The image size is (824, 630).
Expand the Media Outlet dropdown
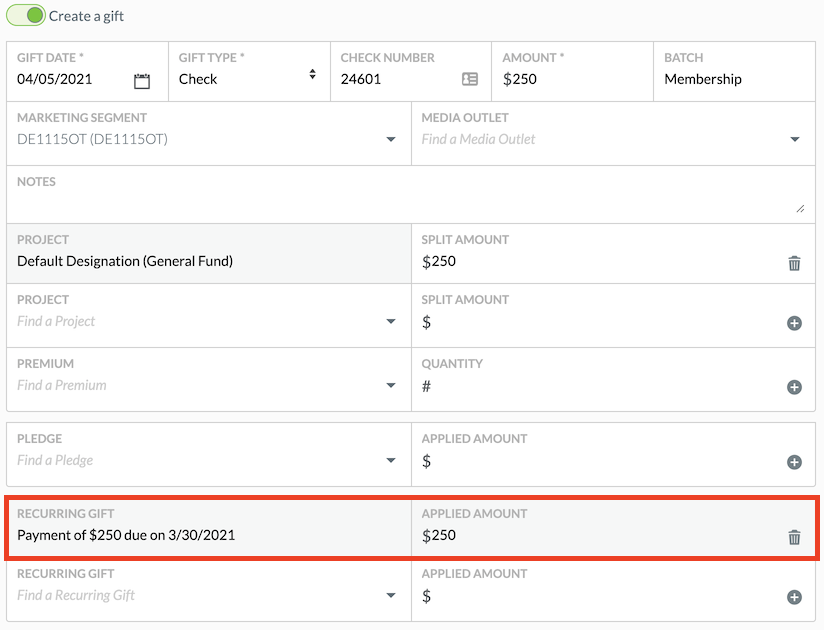click(795, 139)
